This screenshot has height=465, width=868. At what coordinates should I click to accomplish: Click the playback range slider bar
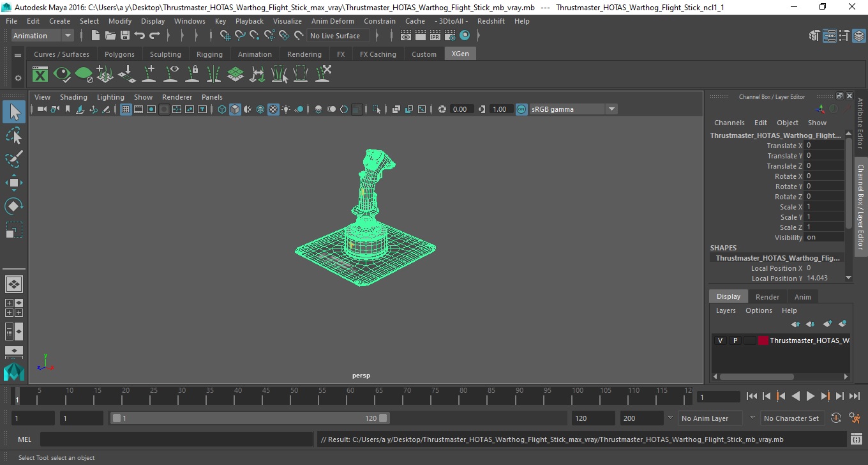point(250,418)
